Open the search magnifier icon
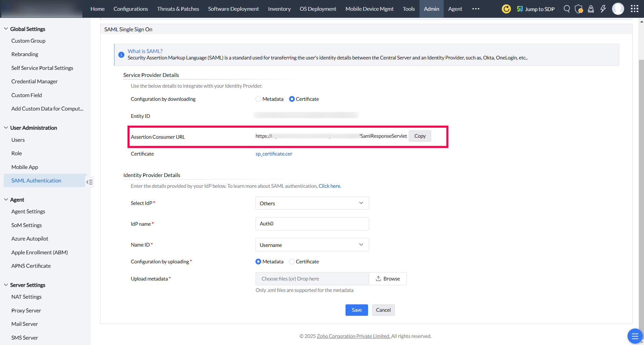This screenshot has height=345, width=644. coord(567,9)
